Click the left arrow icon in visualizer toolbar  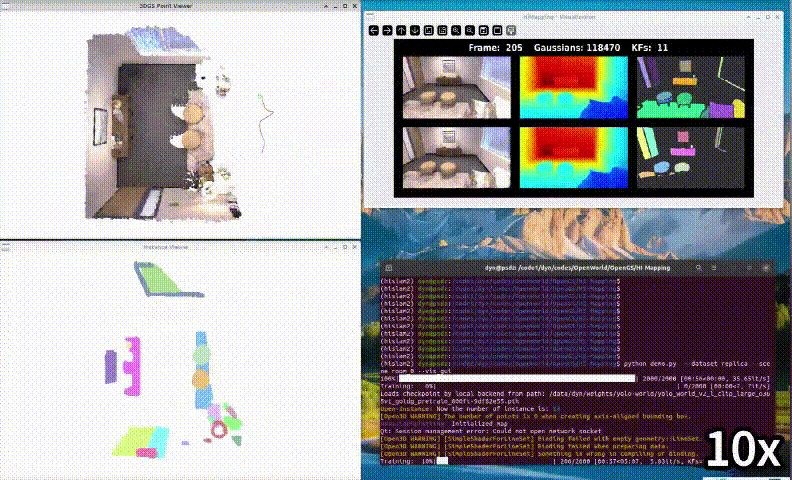tap(375, 31)
